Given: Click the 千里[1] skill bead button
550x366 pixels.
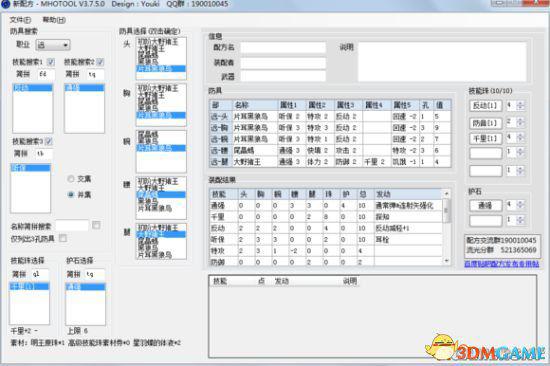Looking at the screenshot, I should 485,138.
